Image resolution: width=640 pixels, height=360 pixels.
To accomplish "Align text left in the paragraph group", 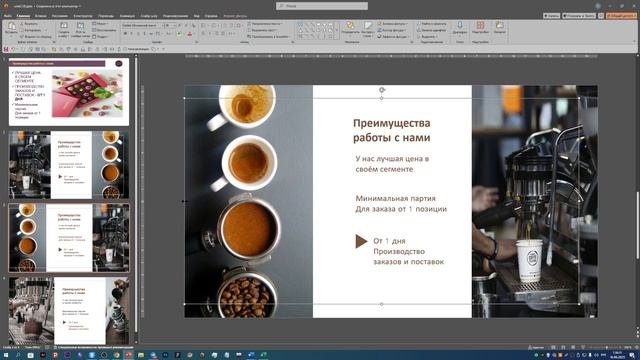I will click(x=203, y=33).
